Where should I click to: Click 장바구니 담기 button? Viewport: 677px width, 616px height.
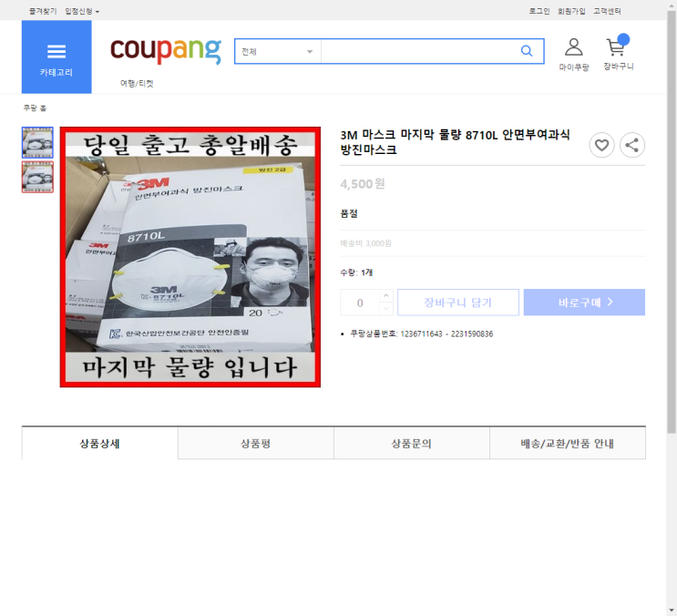[458, 303]
